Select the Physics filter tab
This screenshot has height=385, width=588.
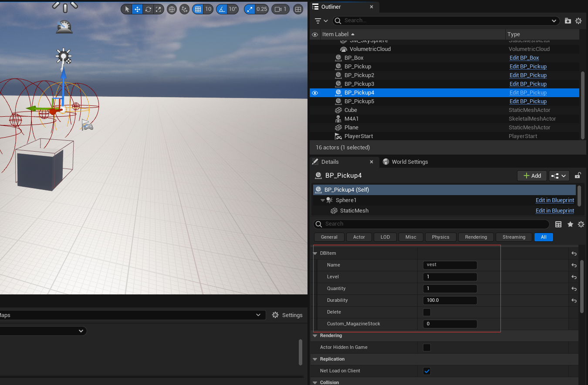pos(440,237)
